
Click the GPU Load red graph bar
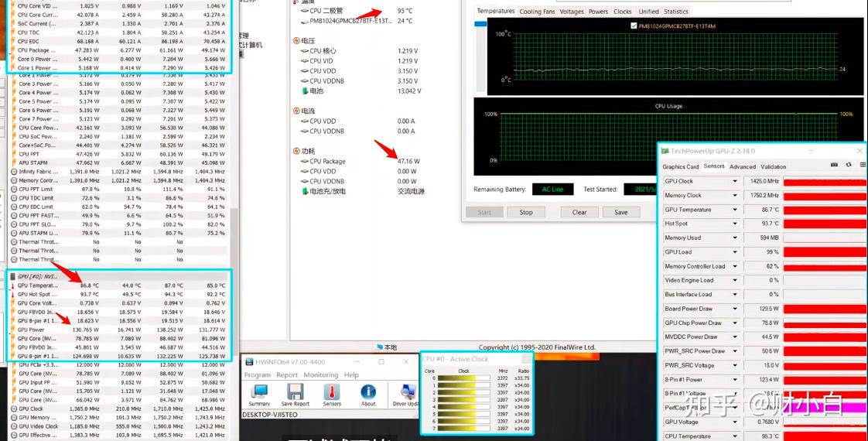coord(825,251)
